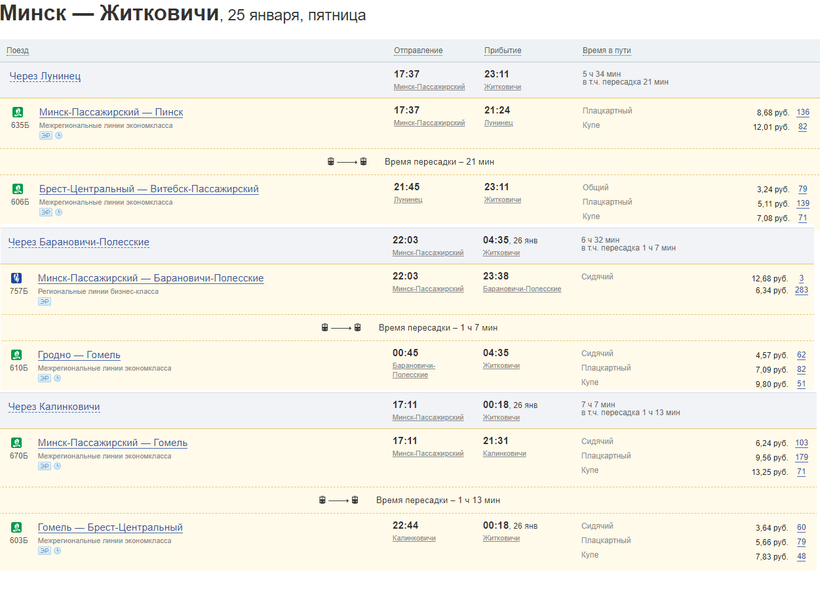Toggle the Через Калинковичи route section
This screenshot has height=591, width=820.
pyautogui.click(x=54, y=407)
